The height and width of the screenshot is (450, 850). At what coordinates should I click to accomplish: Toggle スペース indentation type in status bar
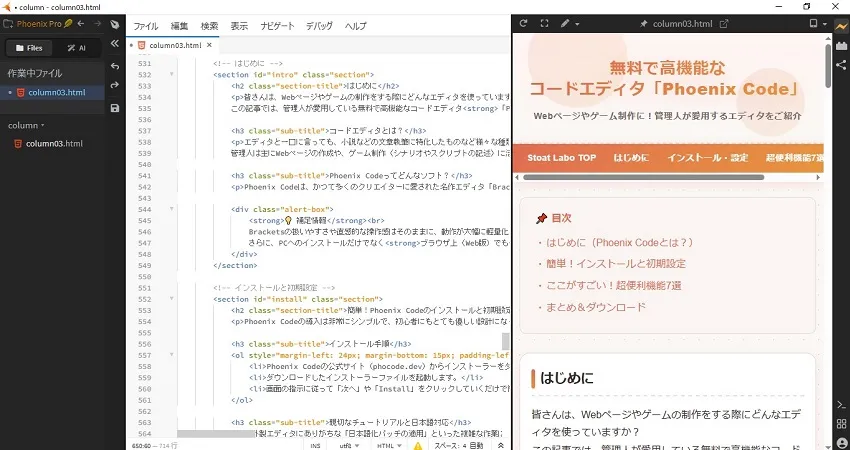(x=447, y=446)
